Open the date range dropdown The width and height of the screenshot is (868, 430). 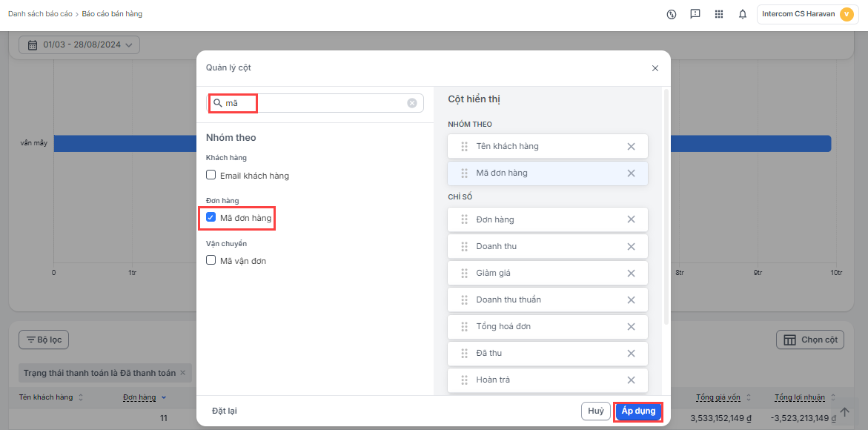coord(80,45)
